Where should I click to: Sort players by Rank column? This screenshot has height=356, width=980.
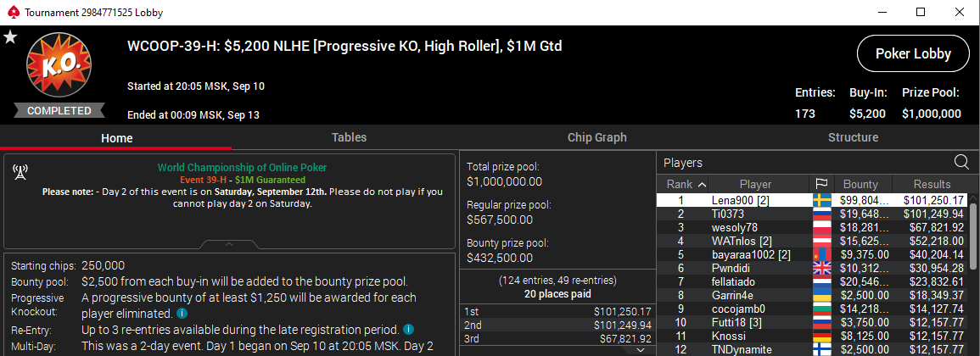(682, 184)
